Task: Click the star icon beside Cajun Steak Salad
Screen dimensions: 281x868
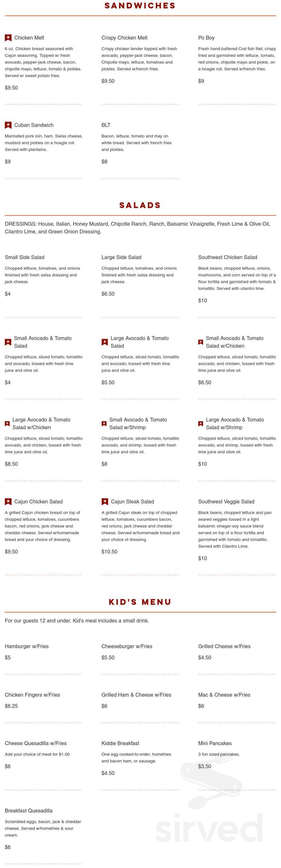Action: click(105, 502)
